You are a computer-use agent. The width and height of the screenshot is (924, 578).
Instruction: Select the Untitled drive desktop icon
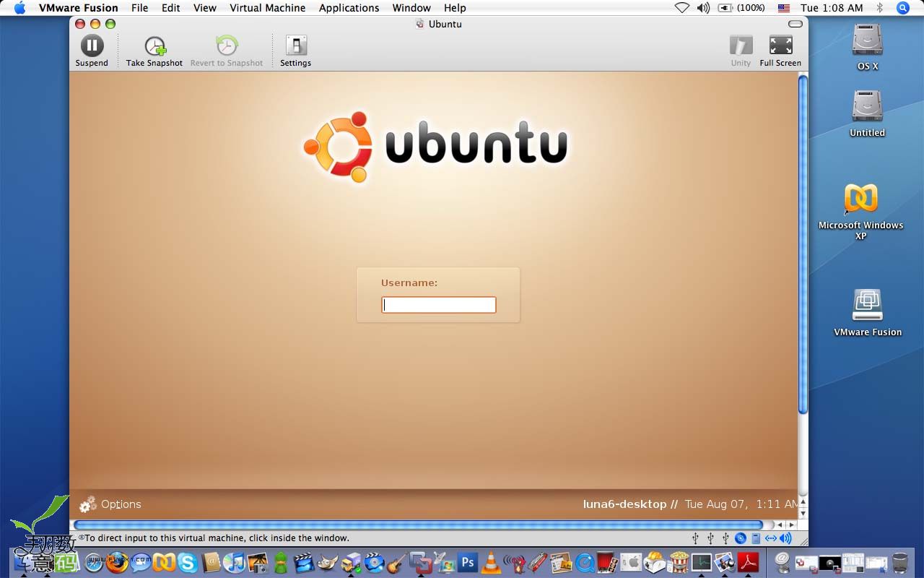pyautogui.click(x=867, y=105)
